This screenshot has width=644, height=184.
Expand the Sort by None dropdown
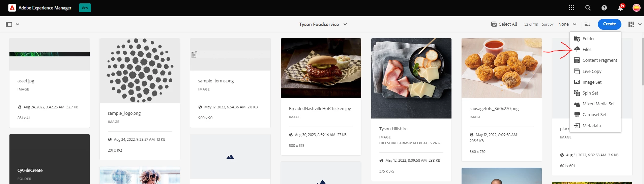coord(567,24)
